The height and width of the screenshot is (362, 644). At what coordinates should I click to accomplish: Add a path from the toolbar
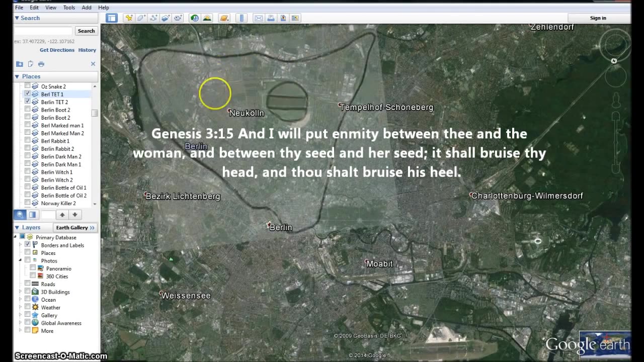coord(153,18)
